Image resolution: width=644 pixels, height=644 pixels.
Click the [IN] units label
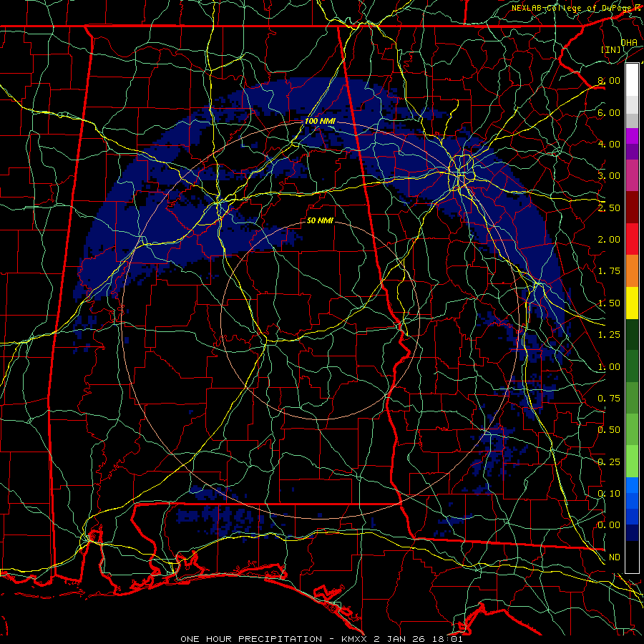click(611, 49)
